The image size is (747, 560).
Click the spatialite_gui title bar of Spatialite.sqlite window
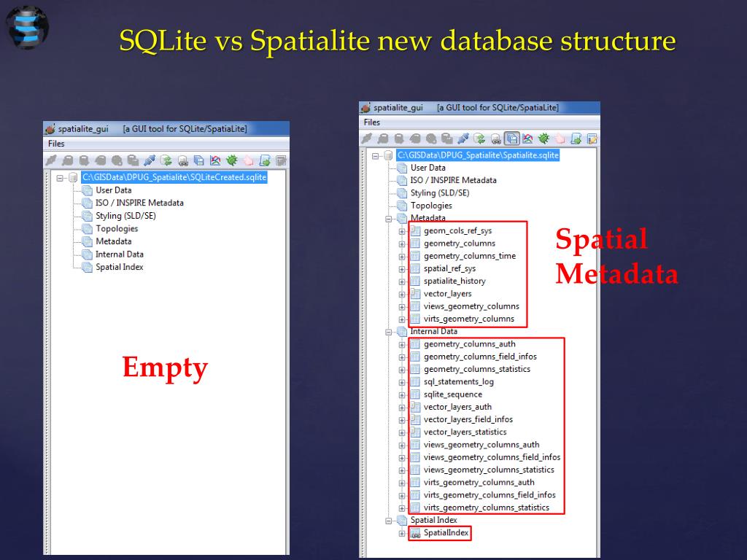point(479,108)
